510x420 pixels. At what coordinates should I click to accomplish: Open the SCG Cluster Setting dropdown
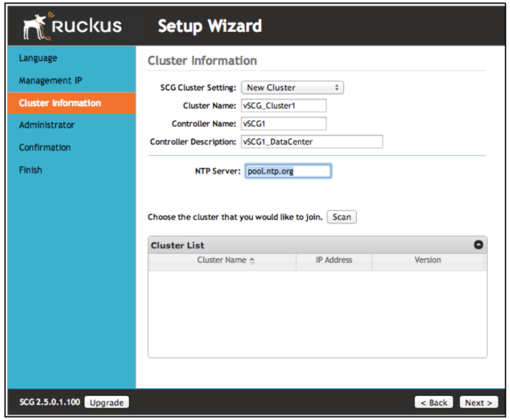point(292,87)
